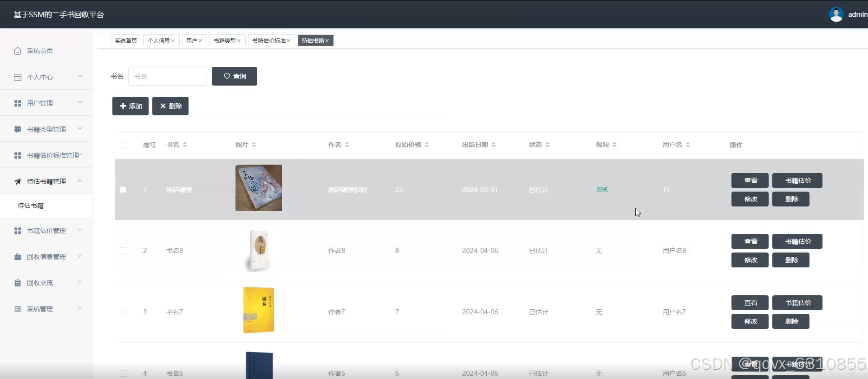Image resolution: width=868 pixels, height=379 pixels.
Task: Click the 书籍估价标准管理 grid icon
Action: [x=18, y=155]
